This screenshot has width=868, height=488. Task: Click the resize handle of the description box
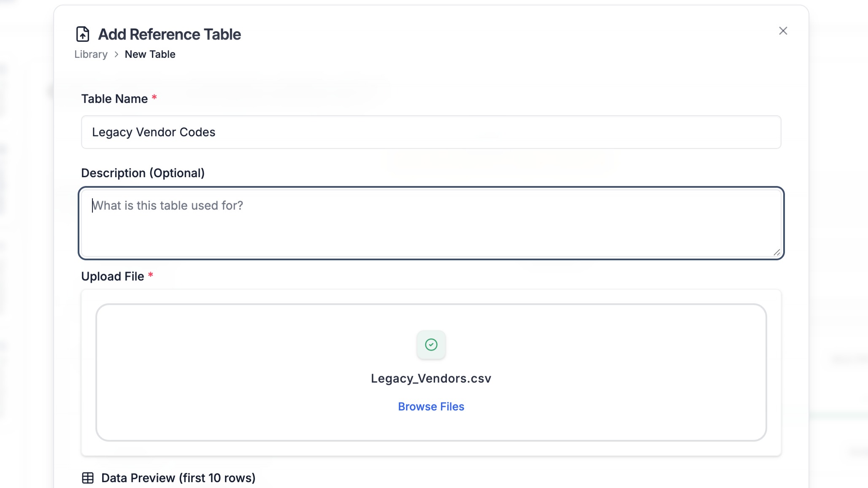(778, 253)
